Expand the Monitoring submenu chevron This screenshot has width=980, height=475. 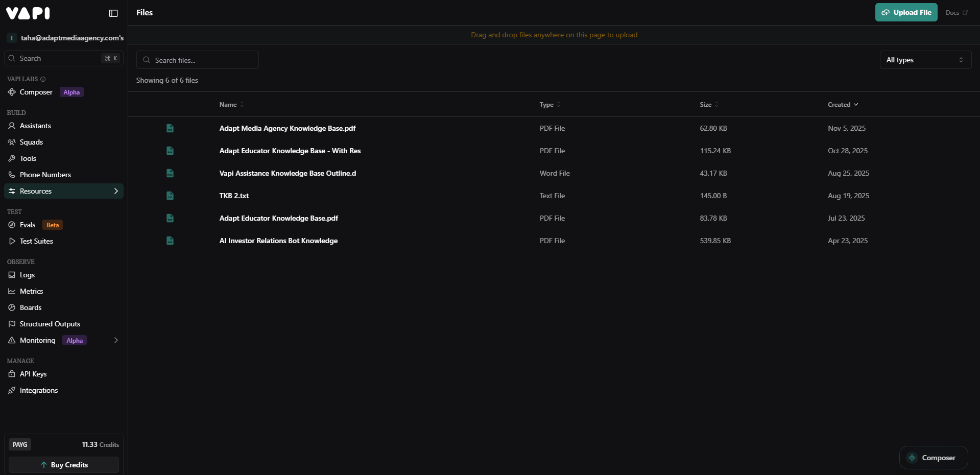pyautogui.click(x=116, y=340)
